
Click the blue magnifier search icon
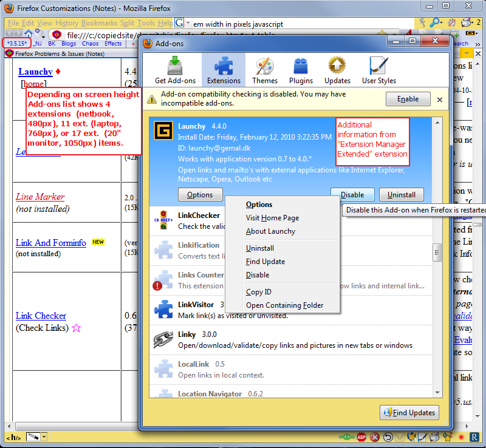coord(435,22)
